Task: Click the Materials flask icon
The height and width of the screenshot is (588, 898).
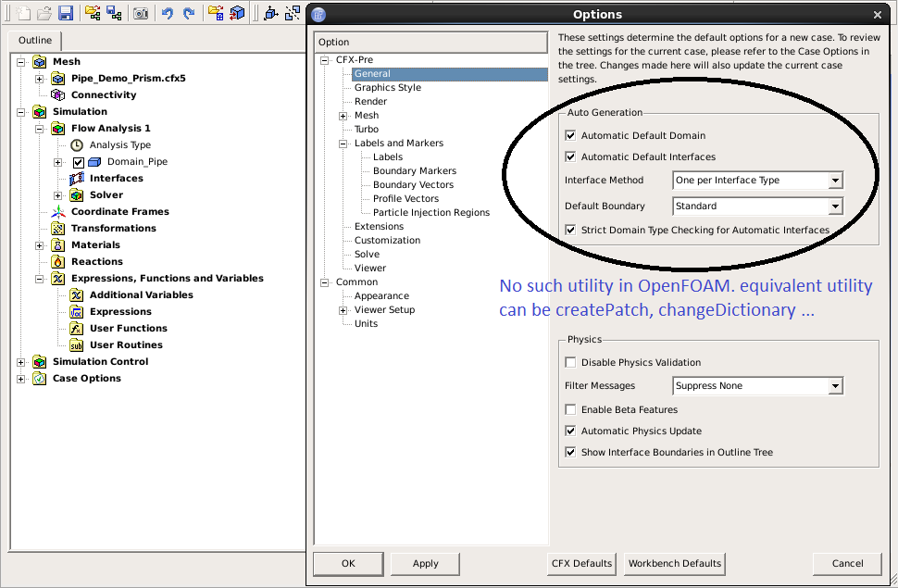Action: (x=57, y=245)
